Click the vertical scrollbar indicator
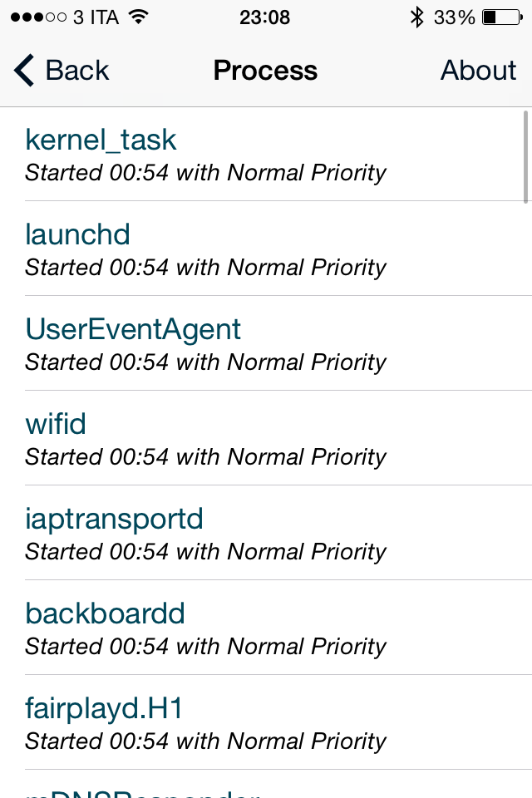The width and height of the screenshot is (532, 798). pos(526,156)
